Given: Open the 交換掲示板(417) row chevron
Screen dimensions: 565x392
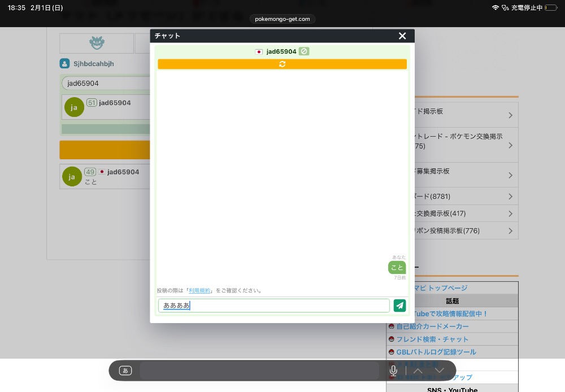Looking at the screenshot, I should (510, 214).
